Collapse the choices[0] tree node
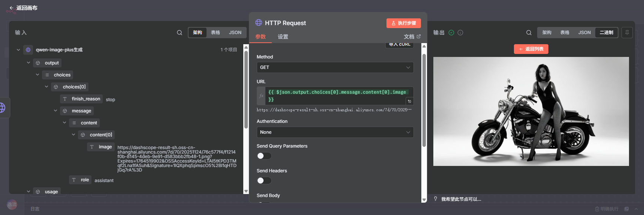Screen dimensions: 644x215 46,87
